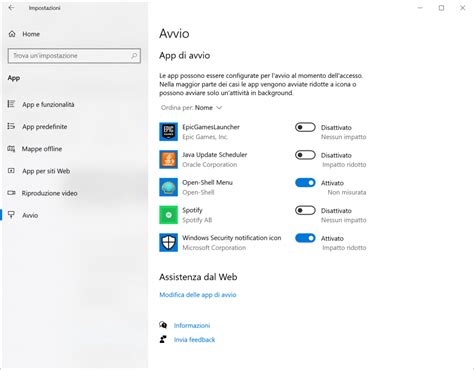This screenshot has width=474, height=370.
Task: Click the Invia feedback person icon
Action: [163, 339]
